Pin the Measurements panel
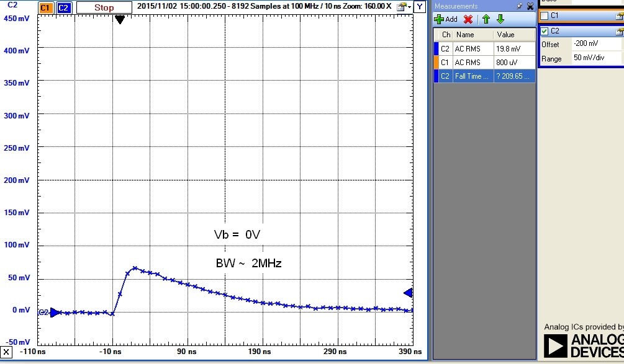The width and height of the screenshot is (624, 364). [x=520, y=6]
